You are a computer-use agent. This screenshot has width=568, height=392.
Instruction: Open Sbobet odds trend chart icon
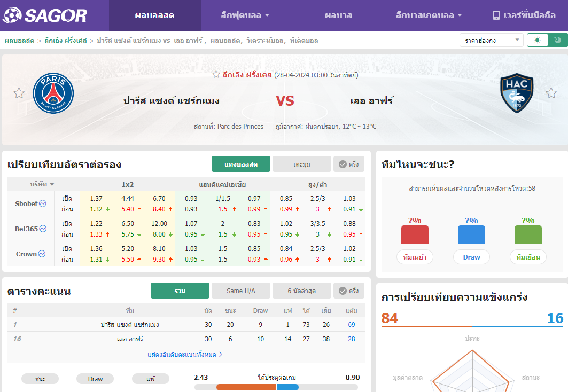pos(43,203)
